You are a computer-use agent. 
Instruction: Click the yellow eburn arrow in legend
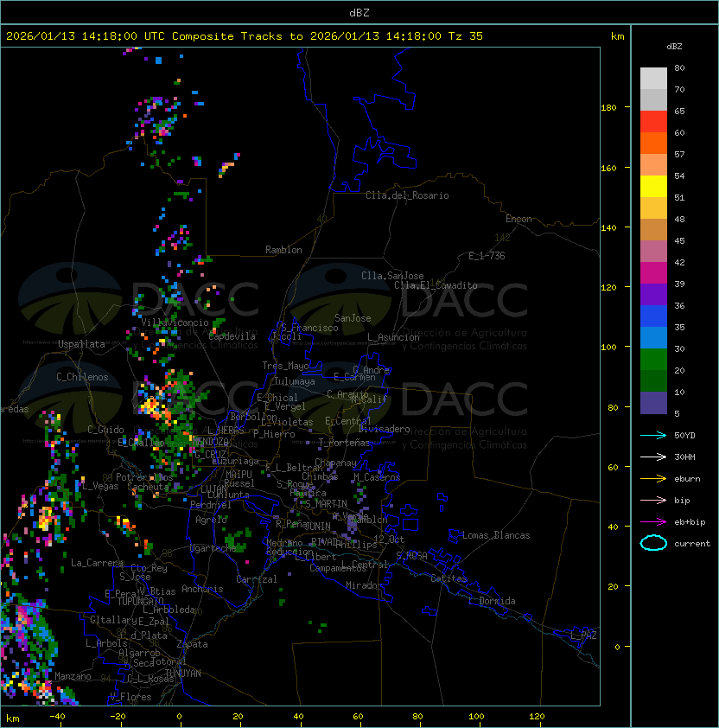coord(653,479)
